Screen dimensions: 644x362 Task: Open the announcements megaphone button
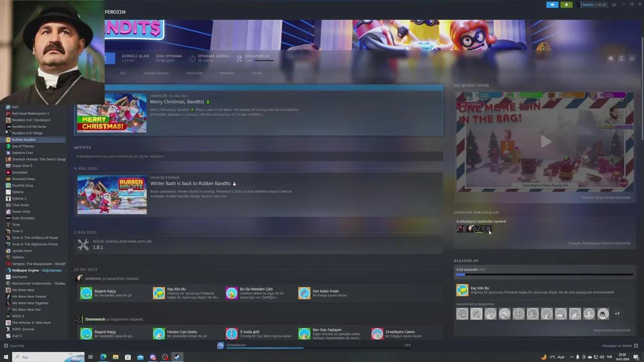(x=552, y=5)
